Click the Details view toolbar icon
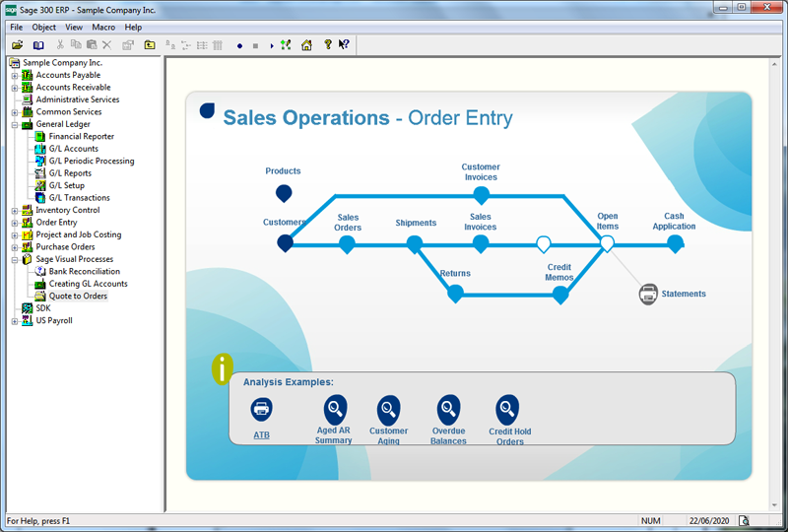Screen dimensions: 788x532 (x=218, y=45)
